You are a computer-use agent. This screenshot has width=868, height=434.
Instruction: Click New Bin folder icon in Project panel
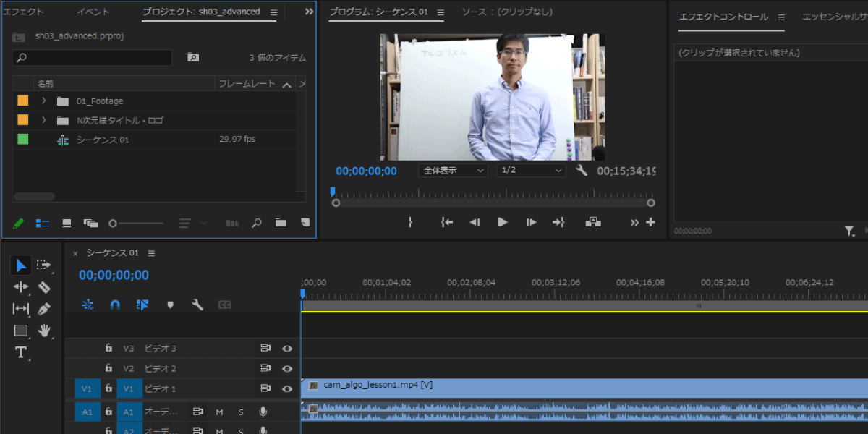tap(280, 224)
